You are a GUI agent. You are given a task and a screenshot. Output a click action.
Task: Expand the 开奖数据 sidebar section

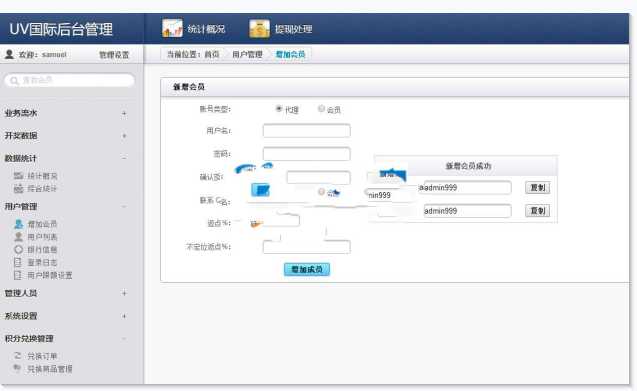click(124, 135)
